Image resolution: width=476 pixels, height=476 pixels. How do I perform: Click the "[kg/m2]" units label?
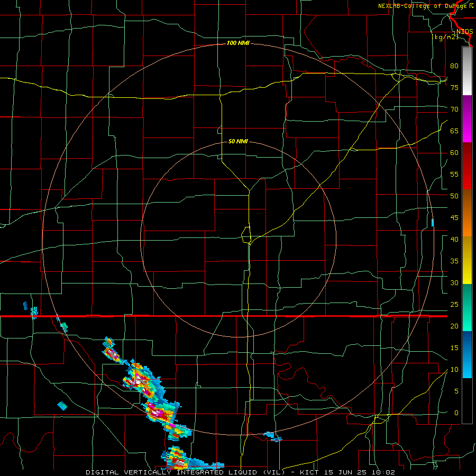click(445, 37)
